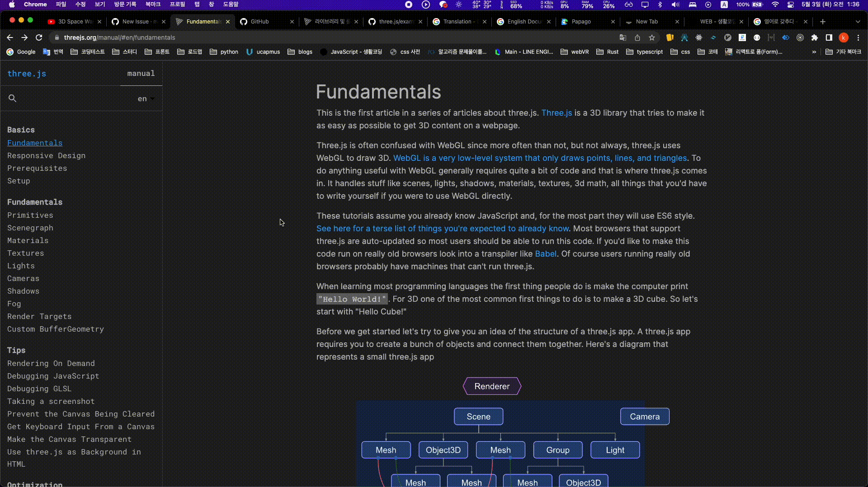Close the Fundamentals tab
Image resolution: width=868 pixels, height=487 pixels.
coord(228,22)
